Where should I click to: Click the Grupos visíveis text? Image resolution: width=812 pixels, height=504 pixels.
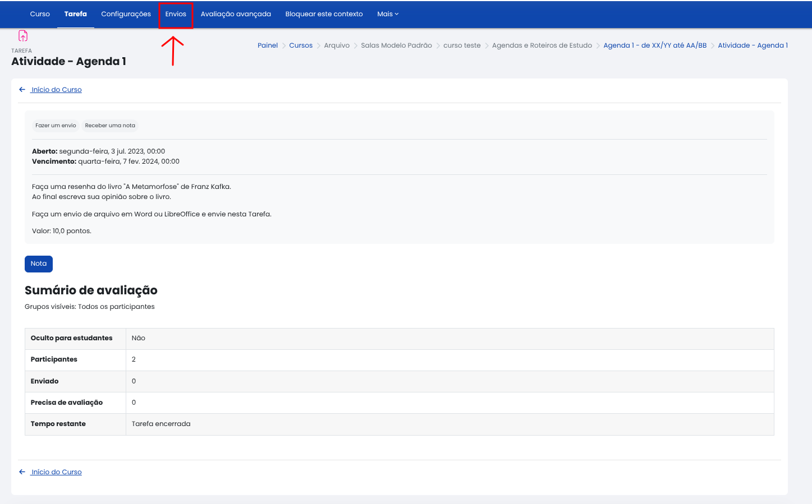coord(90,307)
